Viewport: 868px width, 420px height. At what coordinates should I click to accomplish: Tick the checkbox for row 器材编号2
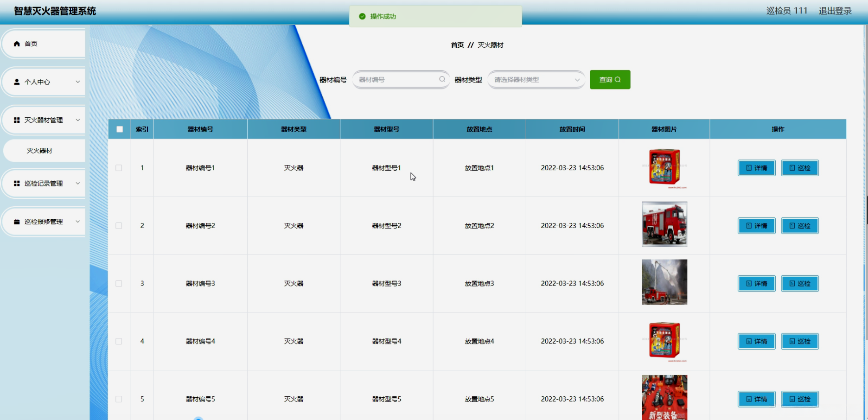pyautogui.click(x=119, y=226)
